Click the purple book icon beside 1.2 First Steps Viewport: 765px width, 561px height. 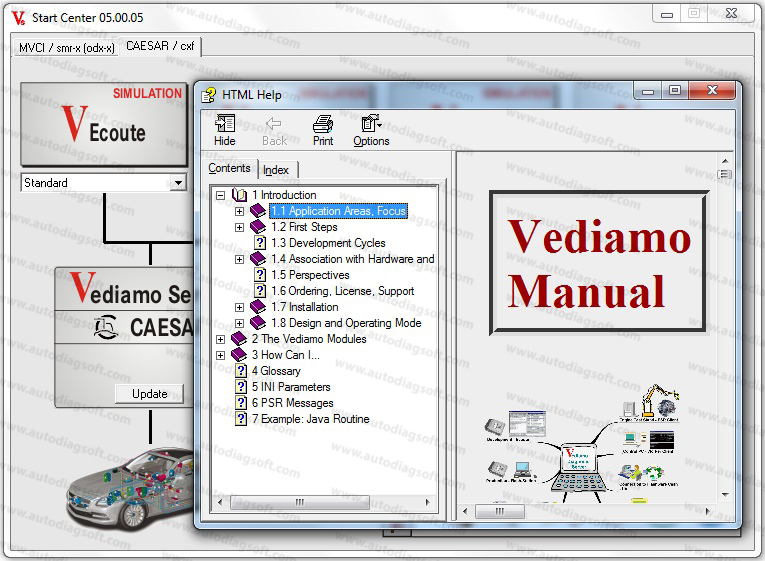tap(258, 227)
